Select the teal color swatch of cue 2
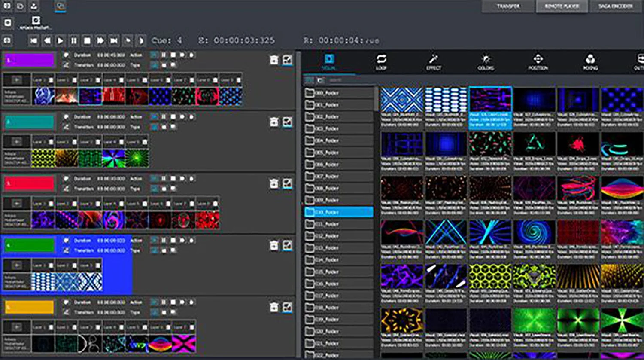Viewport: 644px width, 360px height. coord(29,122)
